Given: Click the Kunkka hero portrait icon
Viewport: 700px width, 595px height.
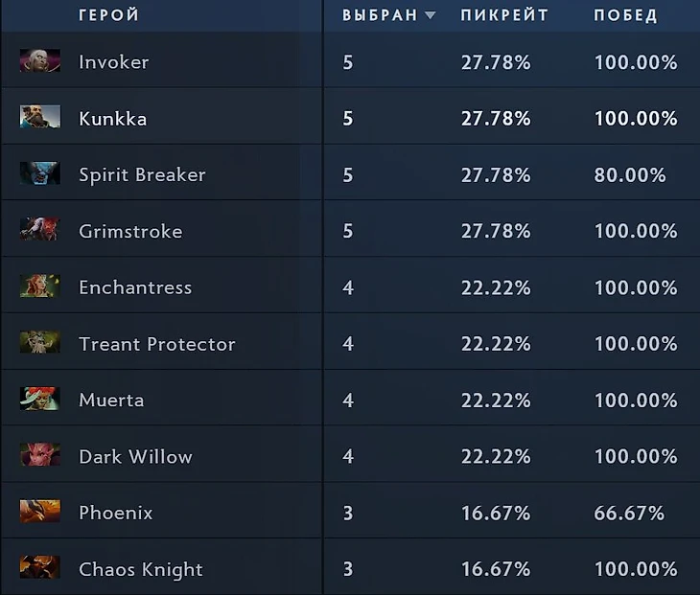Looking at the screenshot, I should click(39, 118).
